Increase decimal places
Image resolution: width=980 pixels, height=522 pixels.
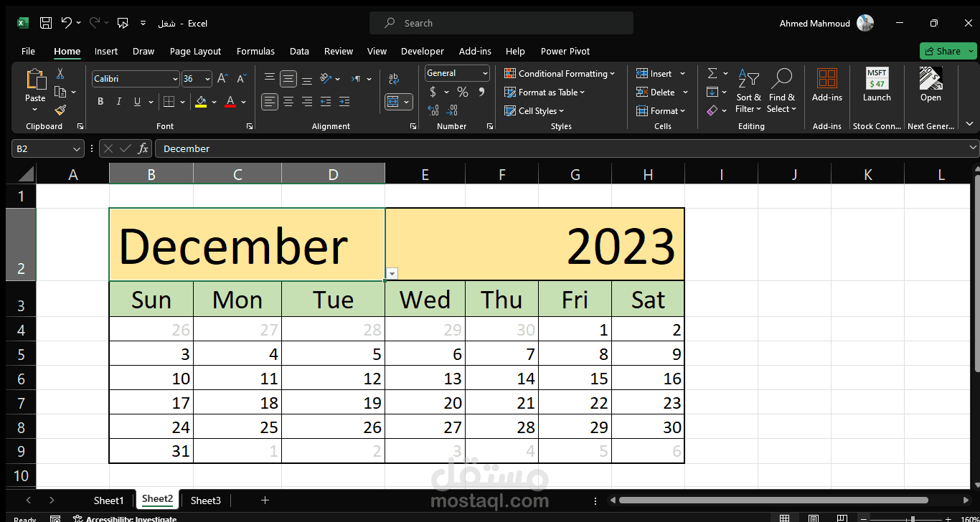click(433, 110)
